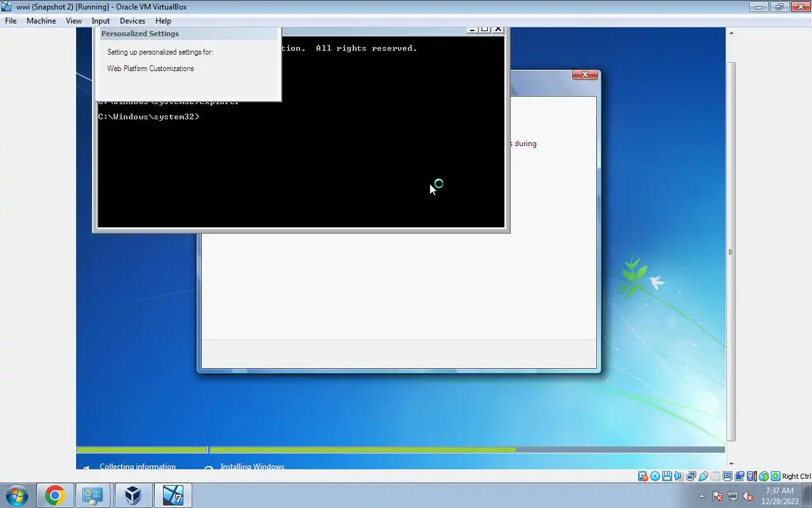Open Google Chrome from the taskbar

(55, 495)
